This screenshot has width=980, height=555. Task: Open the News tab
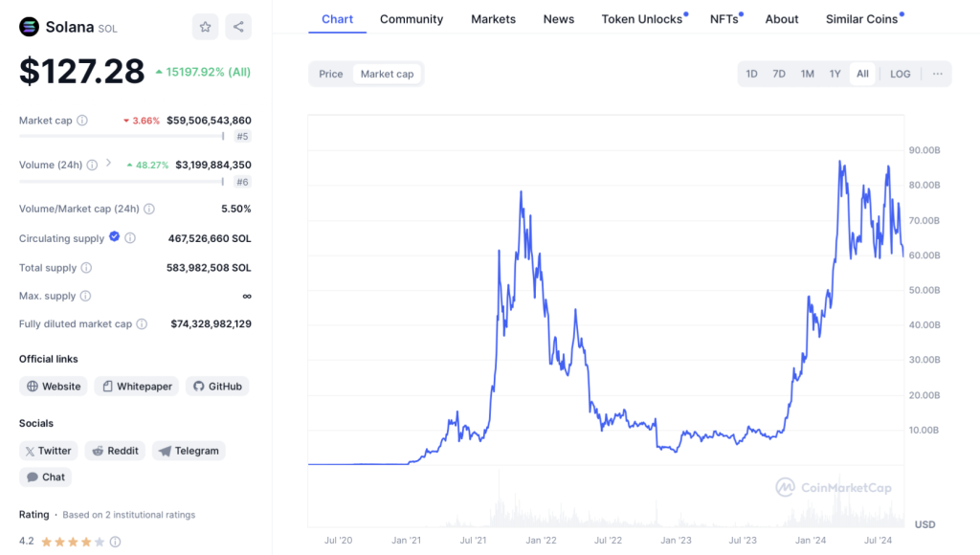point(559,19)
